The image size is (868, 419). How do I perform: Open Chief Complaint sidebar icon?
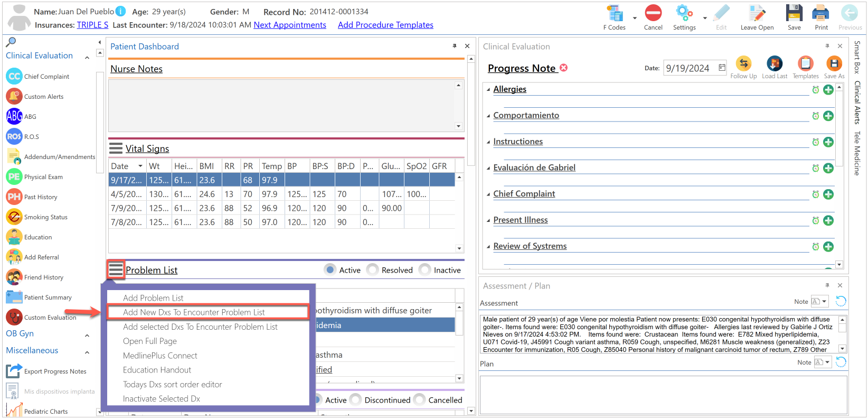coord(14,76)
